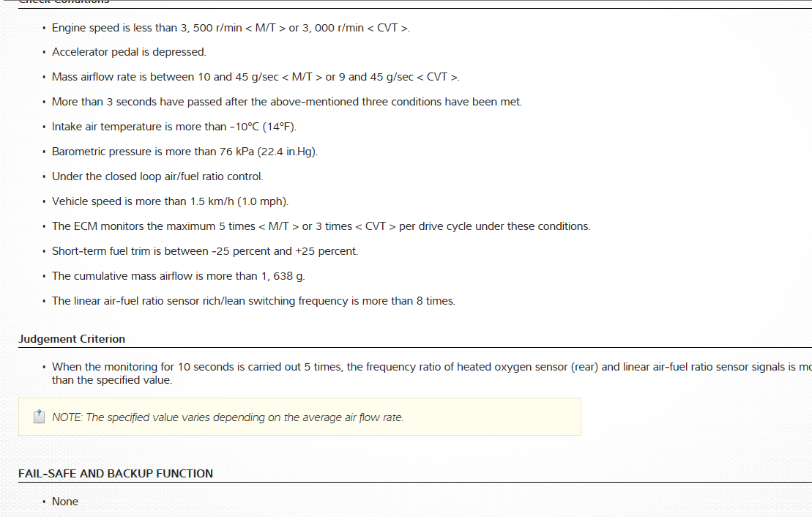
Task: Click the NOTE text about specified value
Action: (x=228, y=417)
